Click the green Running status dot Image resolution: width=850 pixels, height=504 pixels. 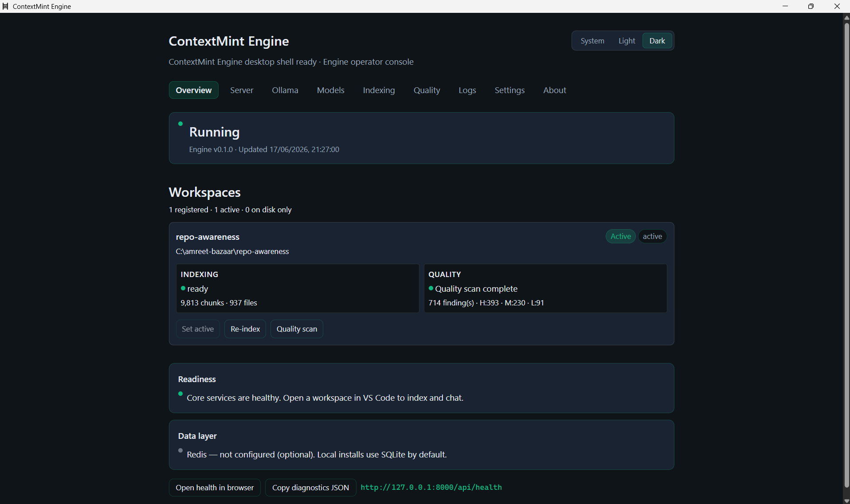tap(180, 124)
